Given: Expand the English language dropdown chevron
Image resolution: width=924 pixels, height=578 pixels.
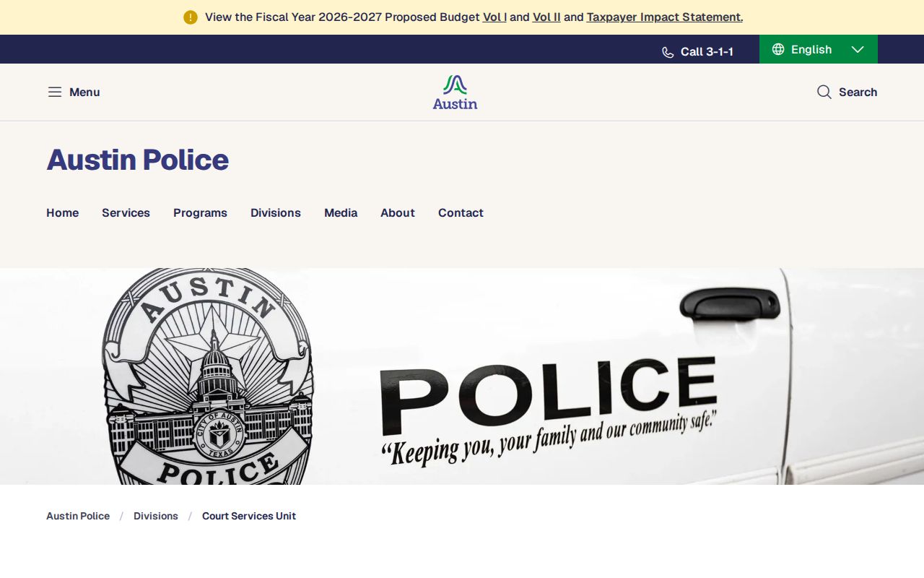Looking at the screenshot, I should point(858,49).
